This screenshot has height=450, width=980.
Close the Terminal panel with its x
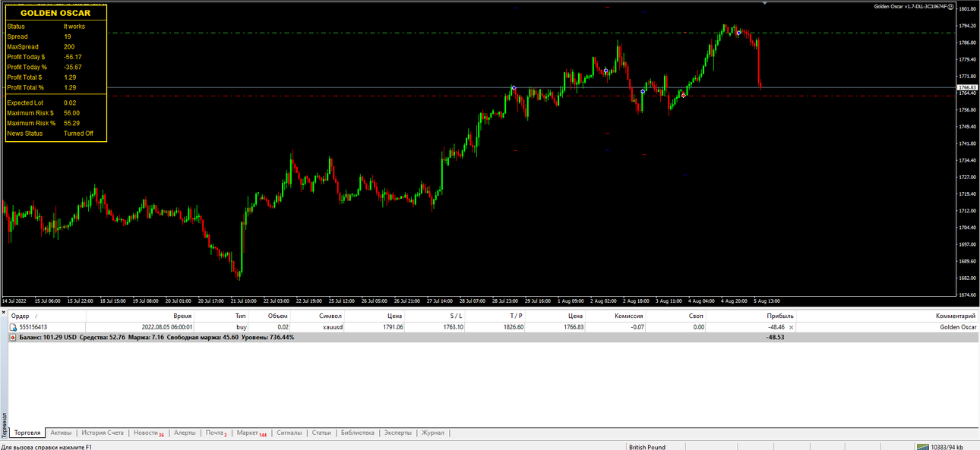3,311
